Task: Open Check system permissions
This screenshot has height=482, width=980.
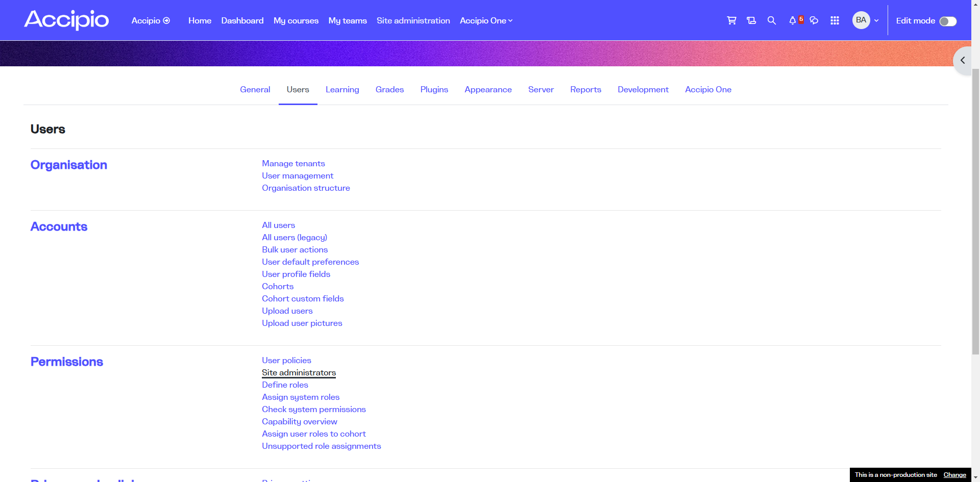Action: pyautogui.click(x=314, y=409)
